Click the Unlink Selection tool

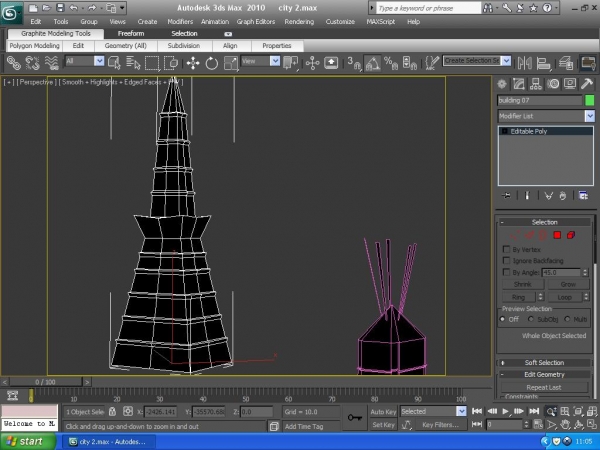point(33,62)
